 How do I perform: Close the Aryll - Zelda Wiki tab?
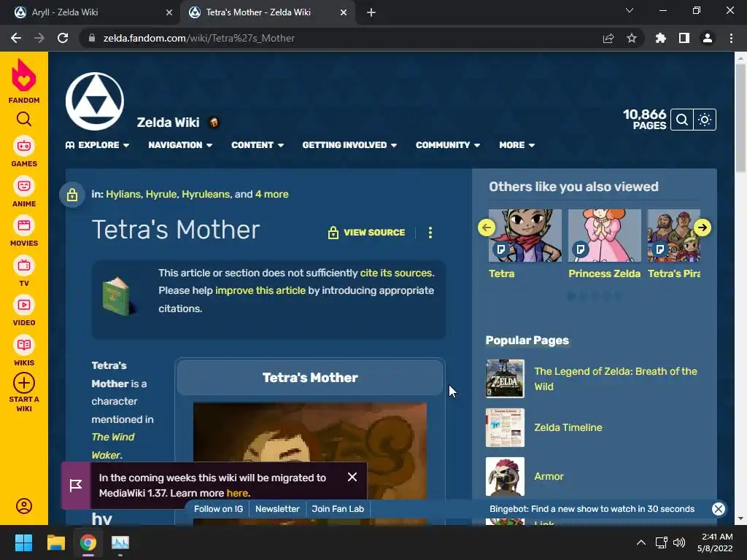169,12
